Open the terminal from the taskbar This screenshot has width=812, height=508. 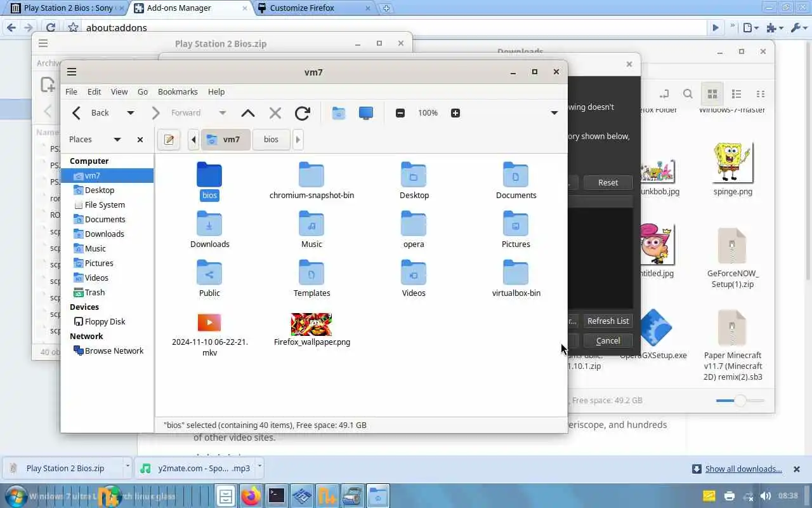click(x=277, y=495)
